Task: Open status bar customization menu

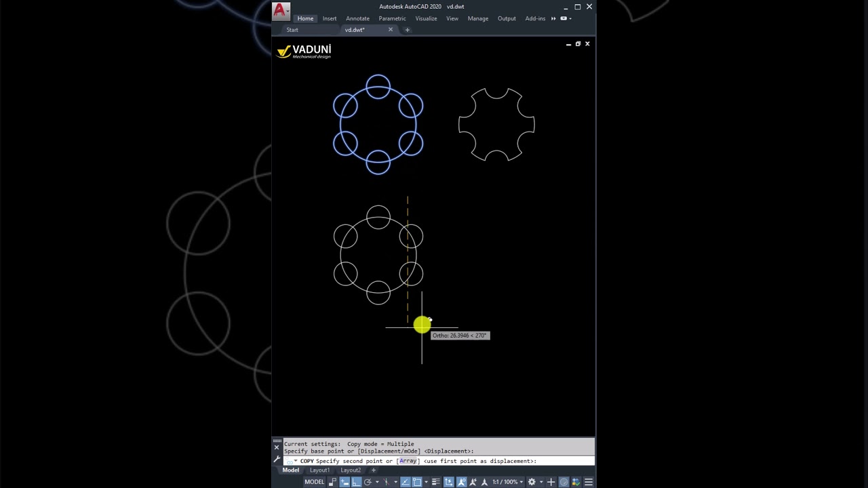Action: coord(589,482)
